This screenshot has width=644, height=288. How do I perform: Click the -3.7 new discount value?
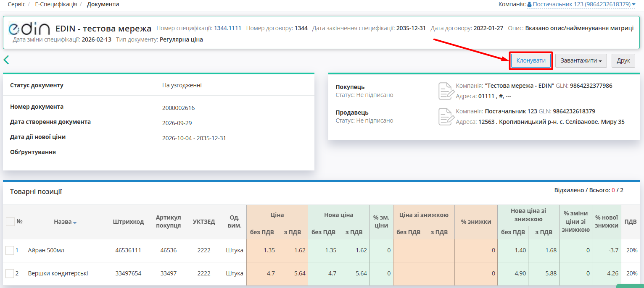coord(613,250)
